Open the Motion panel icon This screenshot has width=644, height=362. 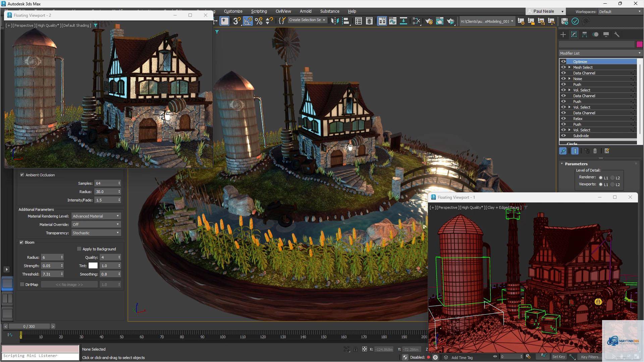595,35
